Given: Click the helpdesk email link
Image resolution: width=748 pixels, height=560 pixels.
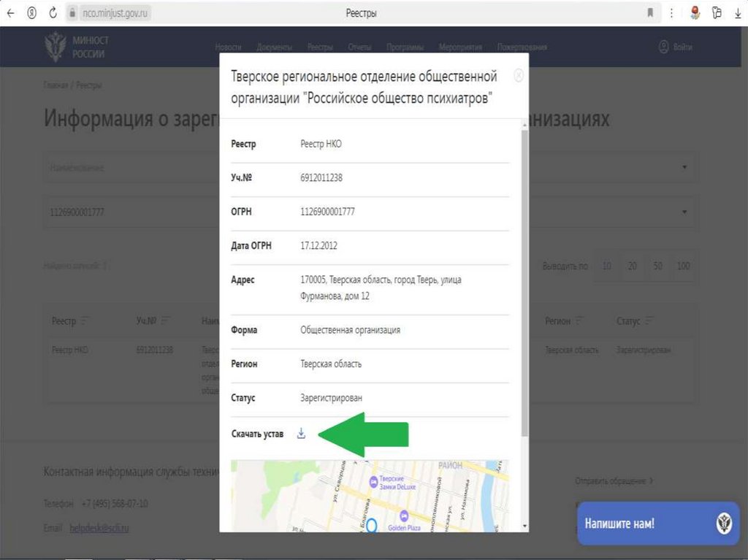Looking at the screenshot, I should pos(99,528).
